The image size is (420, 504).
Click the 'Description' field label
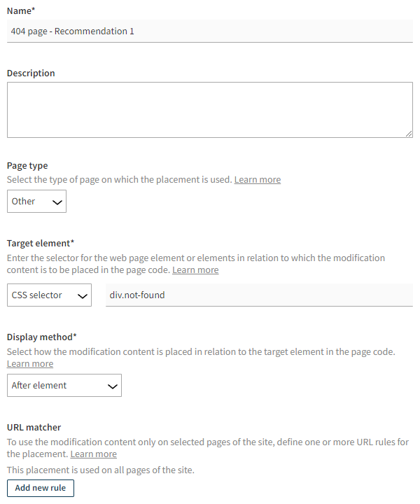click(x=31, y=73)
